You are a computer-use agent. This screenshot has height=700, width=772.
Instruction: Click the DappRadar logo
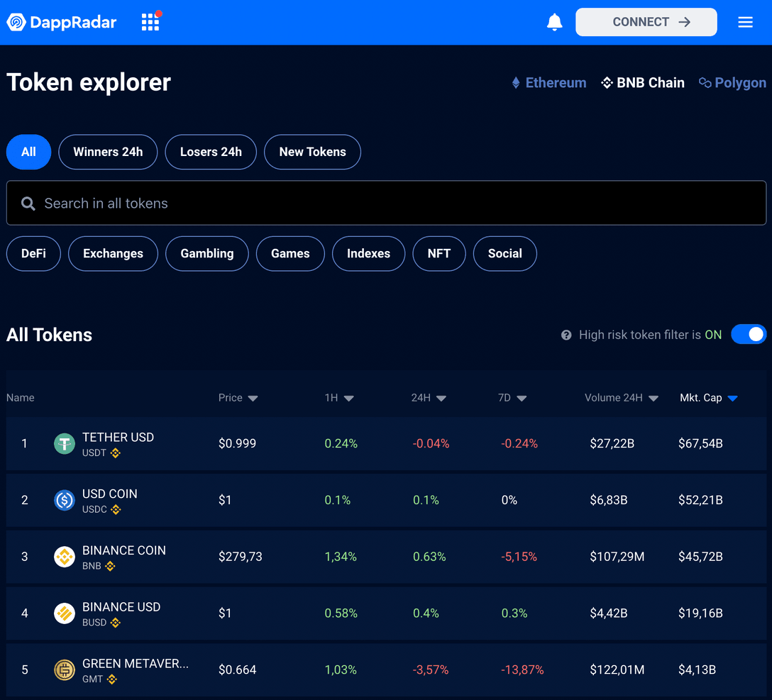(61, 22)
